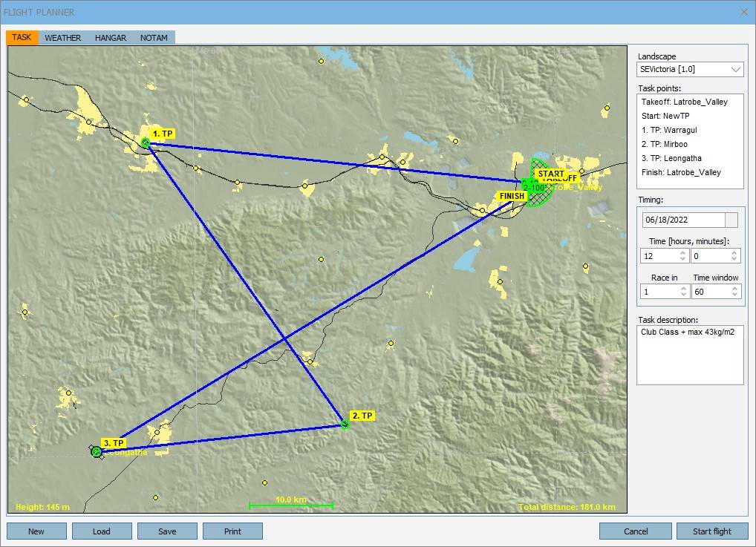Decrease the Time window value
Screen dimensions: 756x547
tap(734, 295)
